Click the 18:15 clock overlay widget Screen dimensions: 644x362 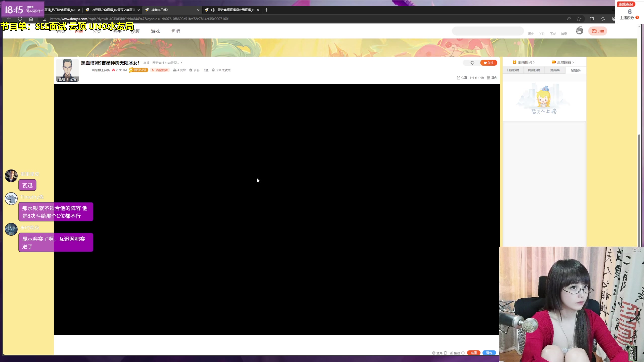tap(23, 10)
